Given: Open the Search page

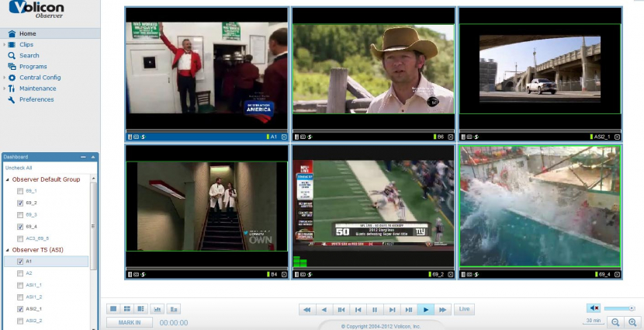Looking at the screenshot, I should pyautogui.click(x=29, y=55).
